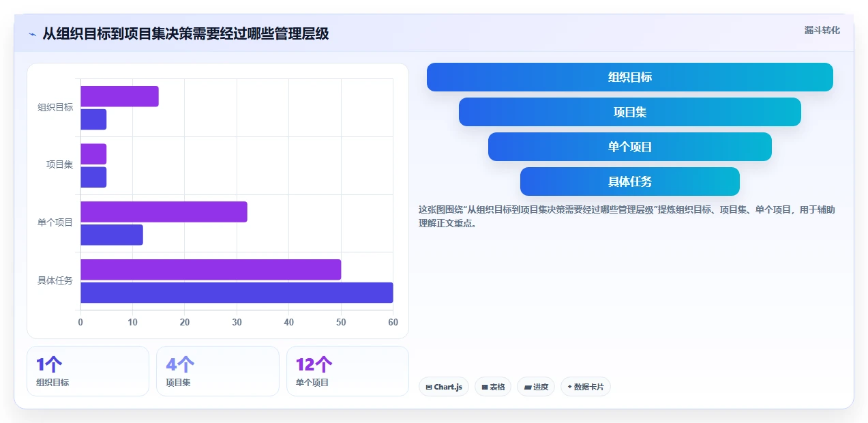Click the purple 单个项目 bar
Viewport: 868px width, 423px height.
click(x=164, y=211)
